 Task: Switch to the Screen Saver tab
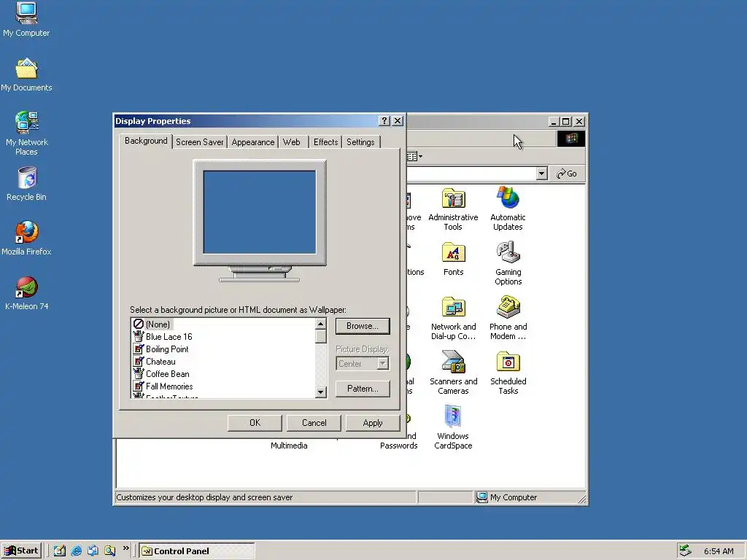[x=200, y=142]
